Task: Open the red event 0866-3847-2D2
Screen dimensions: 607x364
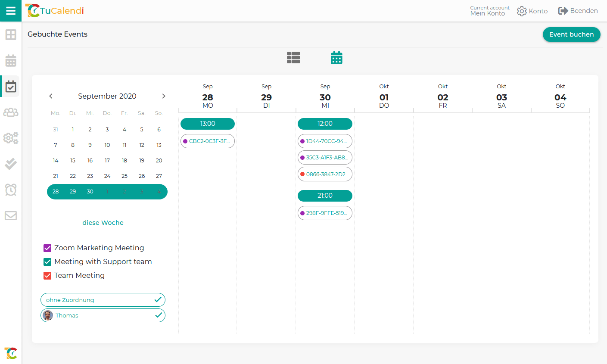Action: pyautogui.click(x=325, y=174)
